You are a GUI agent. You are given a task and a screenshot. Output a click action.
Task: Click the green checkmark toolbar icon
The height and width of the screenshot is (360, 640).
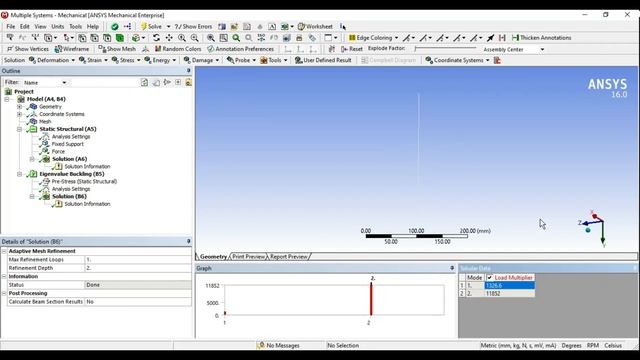tap(115, 27)
